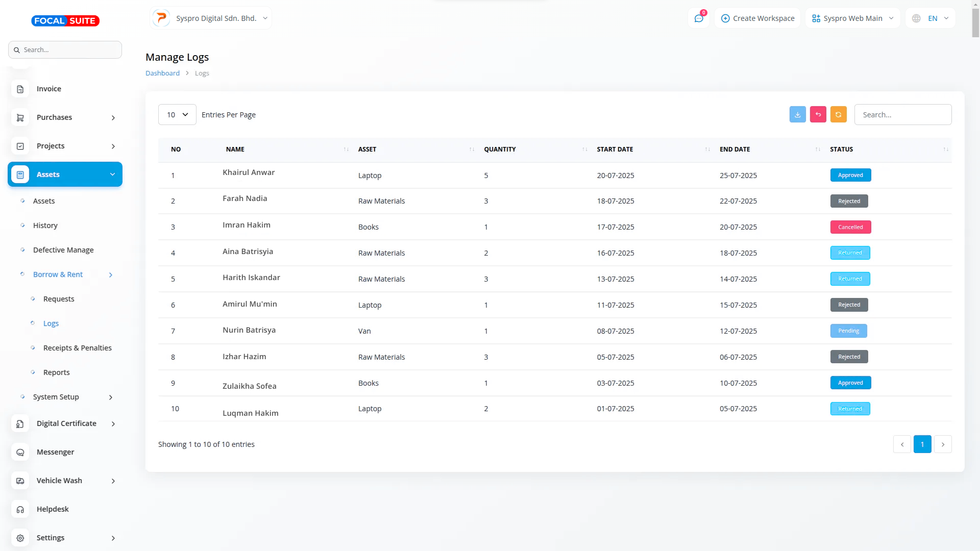
Task: Sort table by Start Date column
Action: (615, 149)
